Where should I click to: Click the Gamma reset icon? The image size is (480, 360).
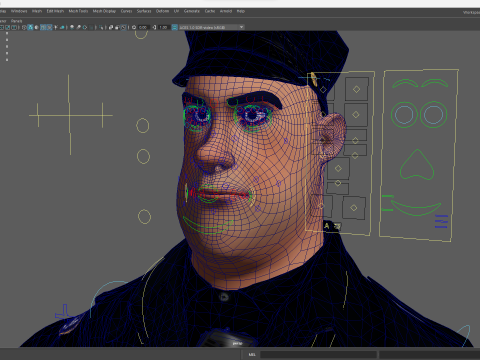click(154, 27)
